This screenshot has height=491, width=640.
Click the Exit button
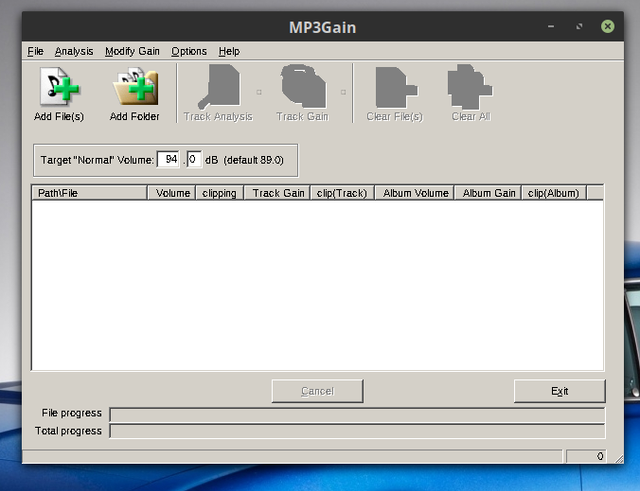[x=560, y=391]
